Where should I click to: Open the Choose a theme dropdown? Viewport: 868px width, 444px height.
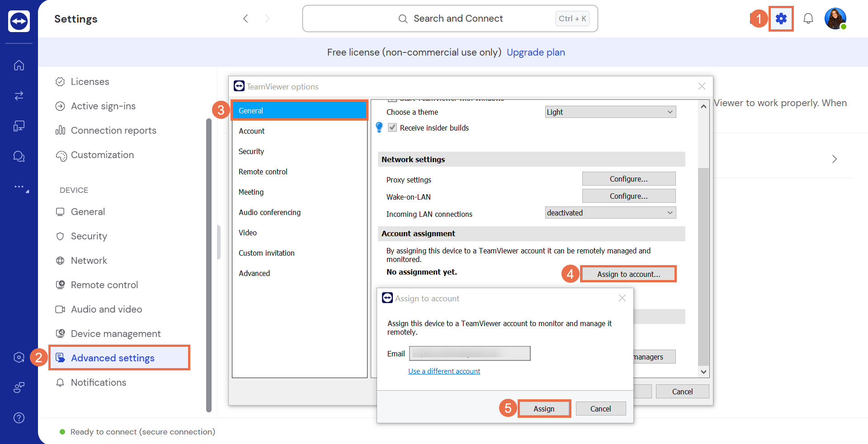(x=610, y=112)
